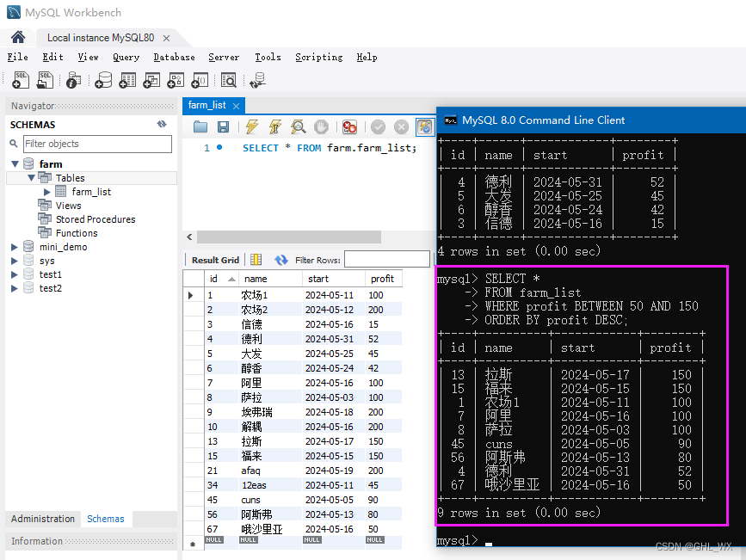Screen dimensions: 746x560
Task: Execute statement under cursor icon
Action: click(275, 126)
